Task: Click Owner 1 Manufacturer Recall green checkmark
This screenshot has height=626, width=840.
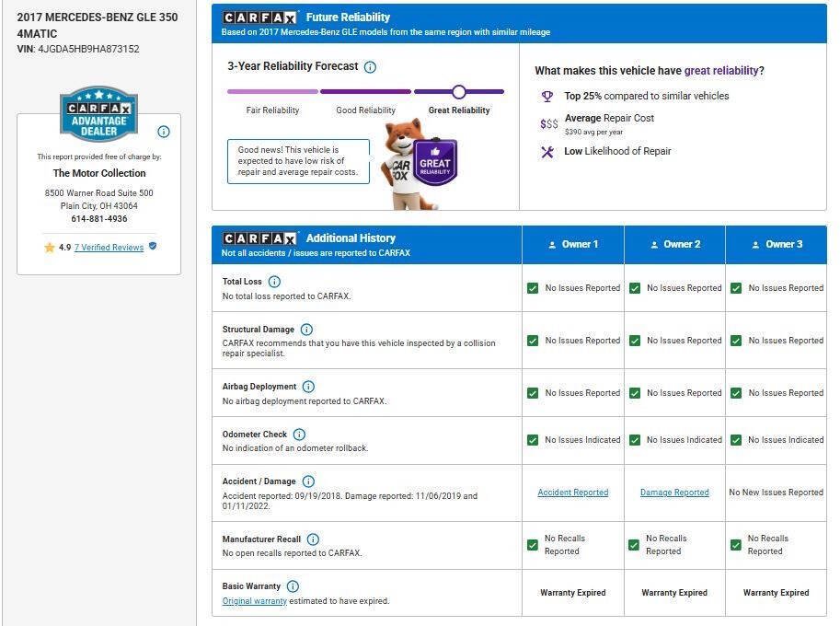Action: point(533,545)
